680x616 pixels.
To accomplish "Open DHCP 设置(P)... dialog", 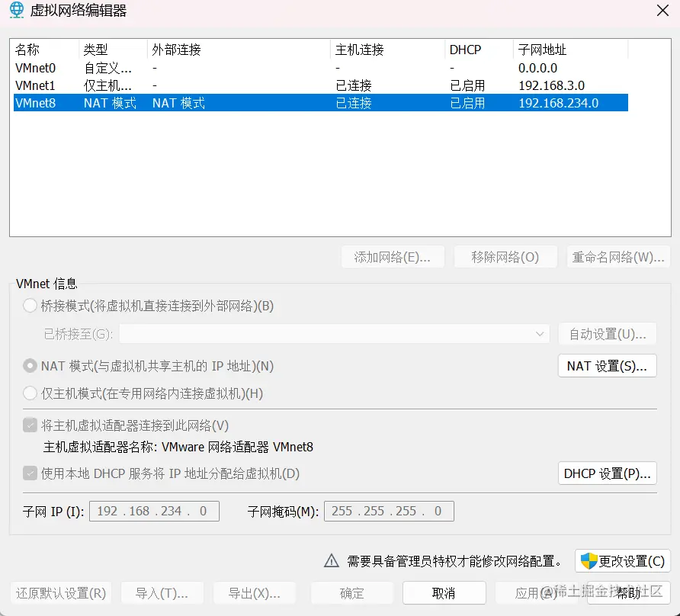I will (x=608, y=473).
